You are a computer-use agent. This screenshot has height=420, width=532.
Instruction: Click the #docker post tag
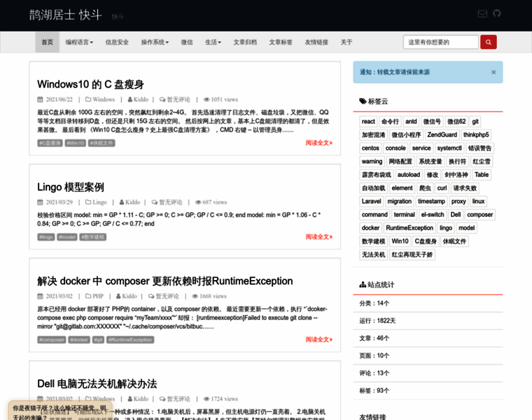pos(79,340)
